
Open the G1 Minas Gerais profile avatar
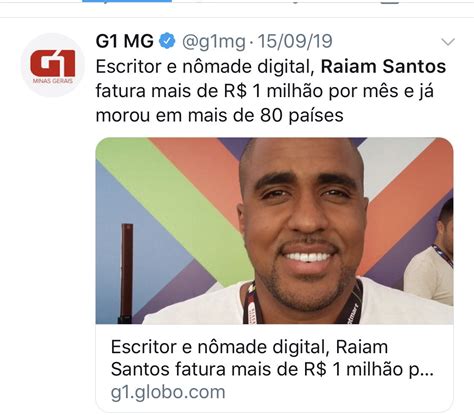click(53, 65)
